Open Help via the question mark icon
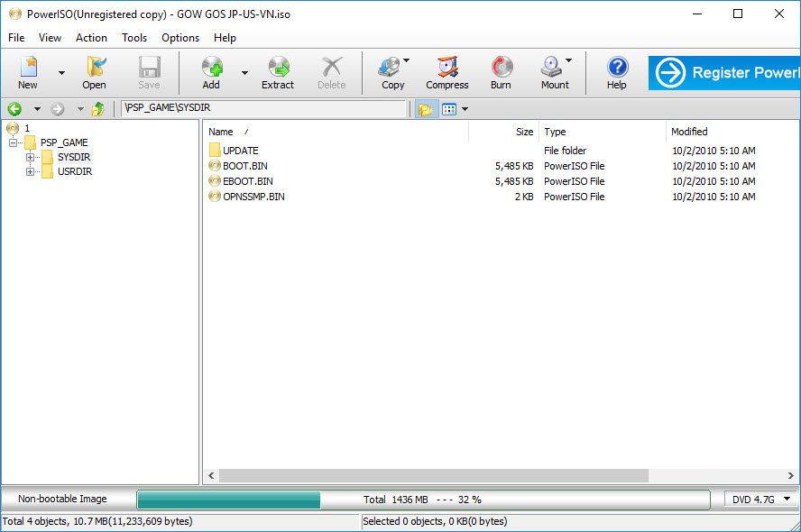 [617, 67]
